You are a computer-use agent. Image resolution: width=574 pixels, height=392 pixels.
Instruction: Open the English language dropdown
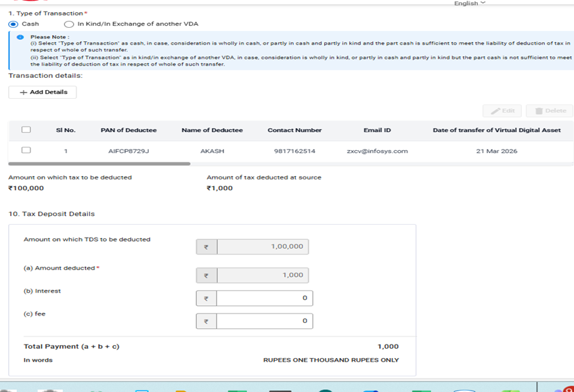[469, 3]
